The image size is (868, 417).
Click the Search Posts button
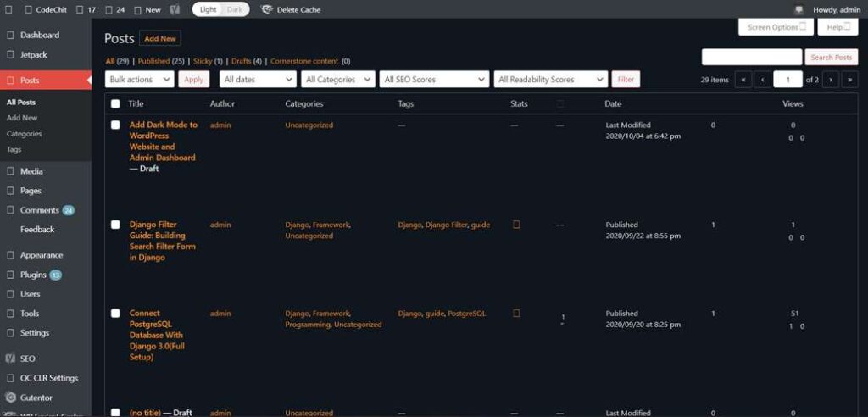(x=832, y=58)
